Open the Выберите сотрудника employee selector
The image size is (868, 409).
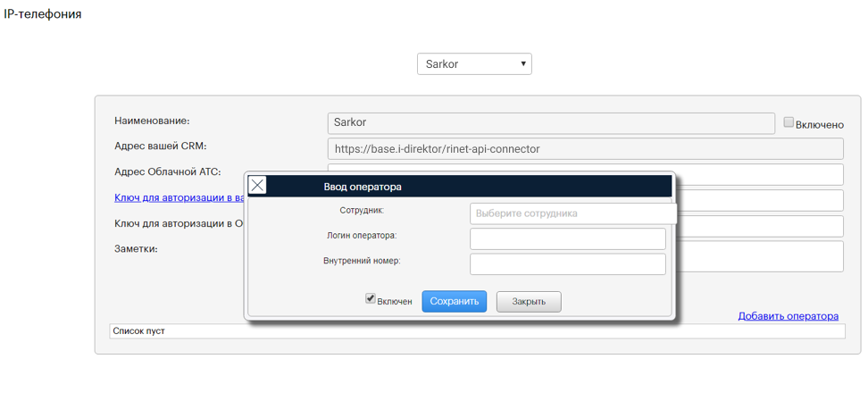pyautogui.click(x=572, y=213)
